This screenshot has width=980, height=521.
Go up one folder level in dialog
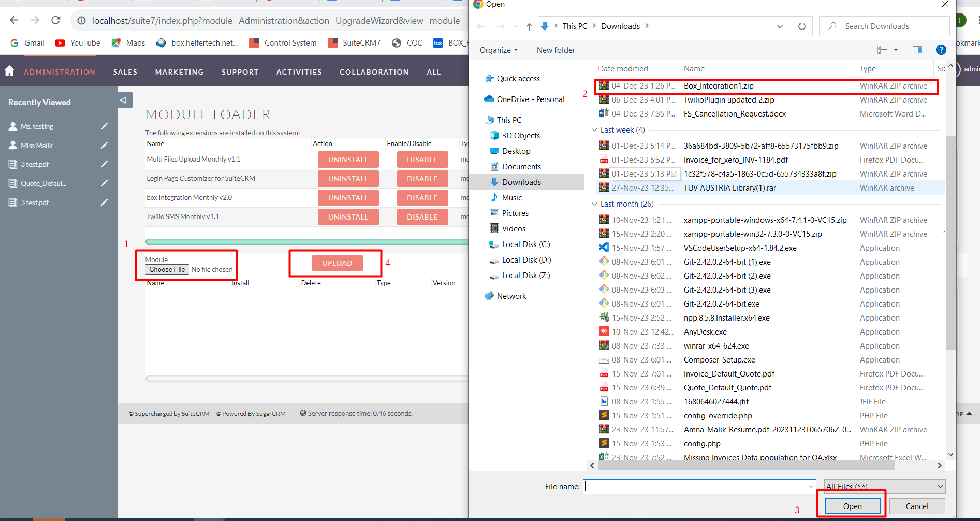pyautogui.click(x=529, y=26)
